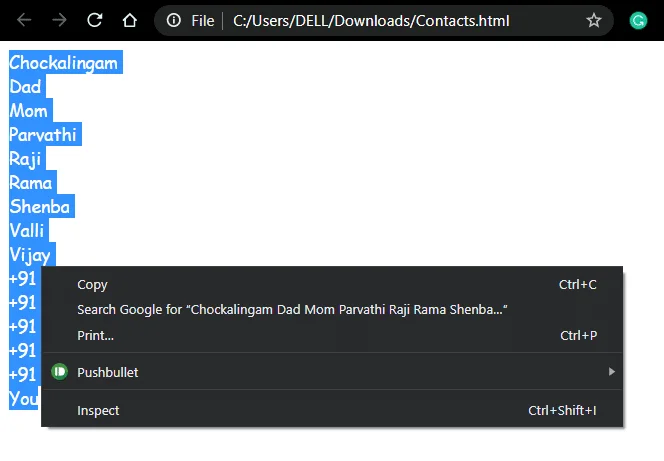This screenshot has width=664, height=461.
Task: Click the browser forward arrow
Action: (x=59, y=20)
